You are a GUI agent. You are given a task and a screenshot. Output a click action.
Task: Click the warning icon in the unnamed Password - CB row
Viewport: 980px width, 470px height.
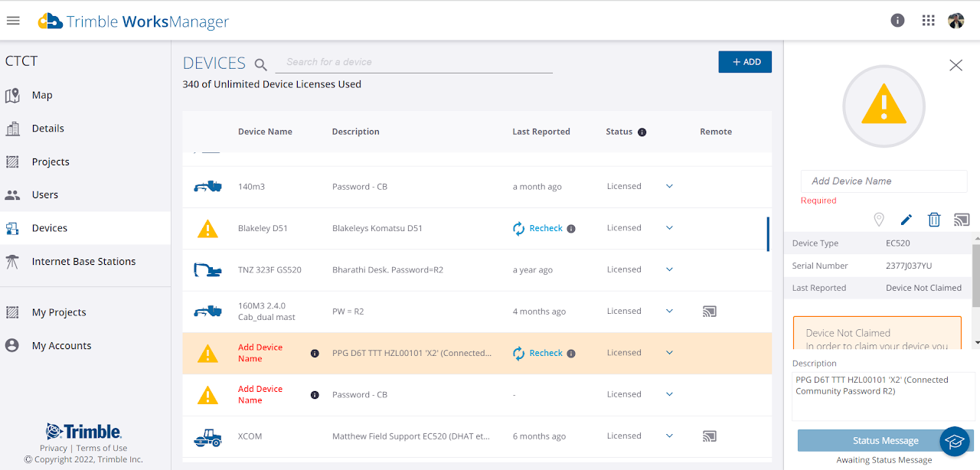[207, 395]
